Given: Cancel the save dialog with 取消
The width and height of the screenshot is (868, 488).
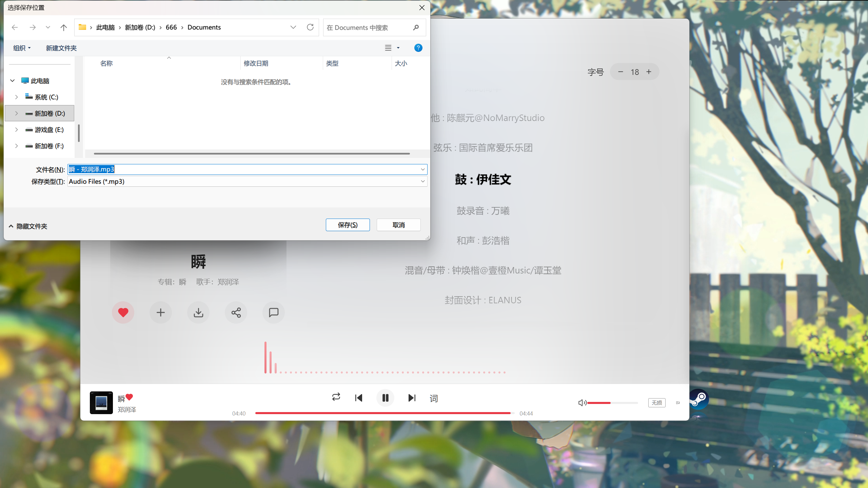Looking at the screenshot, I should (x=398, y=225).
